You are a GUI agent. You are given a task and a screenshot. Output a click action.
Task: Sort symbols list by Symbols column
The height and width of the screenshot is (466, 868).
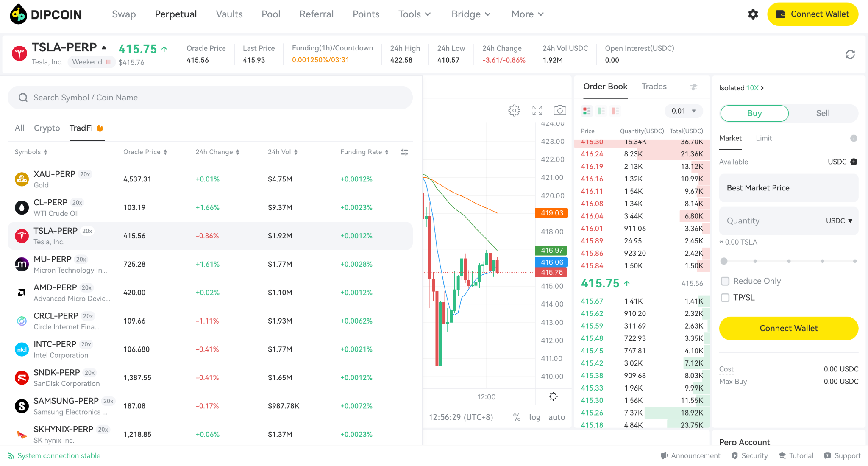pyautogui.click(x=31, y=152)
